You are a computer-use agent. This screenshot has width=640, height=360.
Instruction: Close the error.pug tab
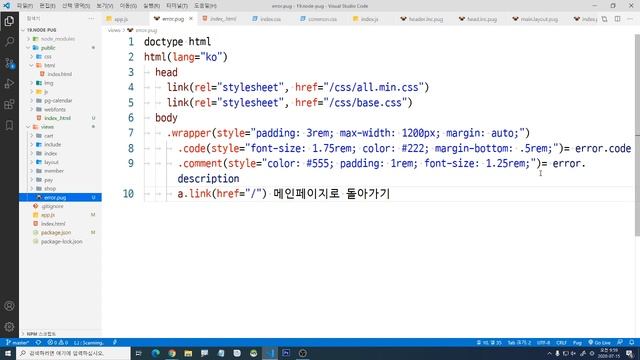click(191, 19)
